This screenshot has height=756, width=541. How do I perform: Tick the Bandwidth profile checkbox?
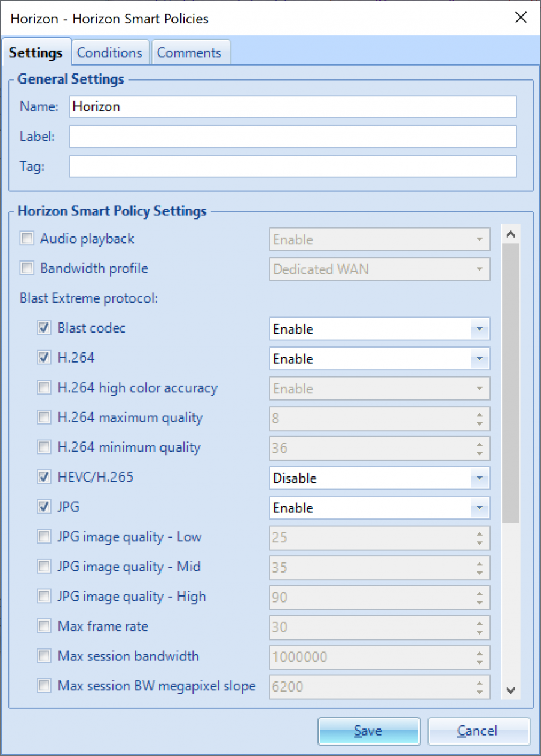(x=27, y=268)
